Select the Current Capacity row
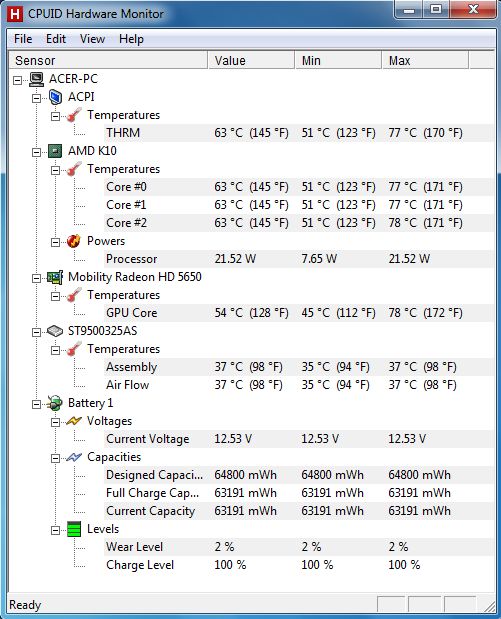This screenshot has height=619, width=501. [299, 511]
